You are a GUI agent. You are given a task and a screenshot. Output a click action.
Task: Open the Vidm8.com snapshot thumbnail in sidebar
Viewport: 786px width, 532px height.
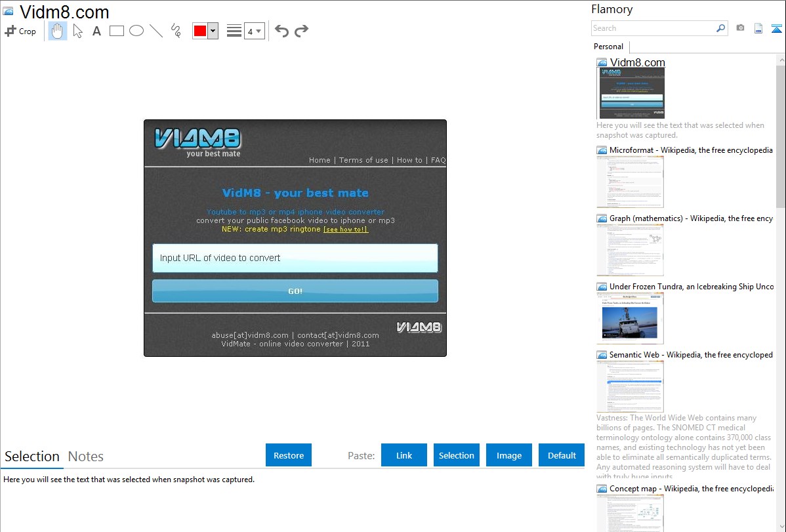tap(632, 93)
